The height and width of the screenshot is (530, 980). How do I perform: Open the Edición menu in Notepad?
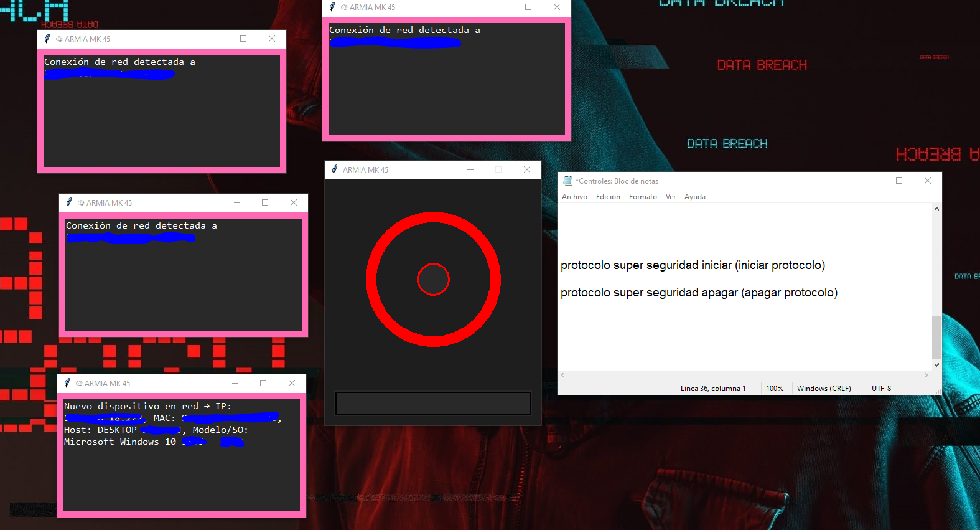point(608,197)
